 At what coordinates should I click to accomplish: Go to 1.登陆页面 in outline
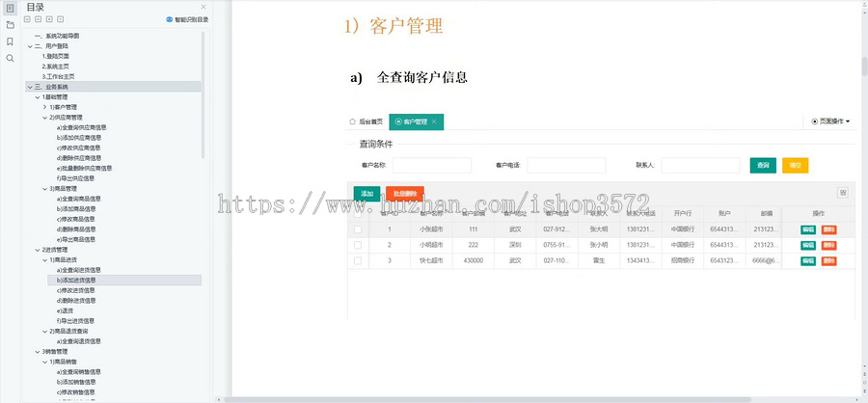coord(55,57)
